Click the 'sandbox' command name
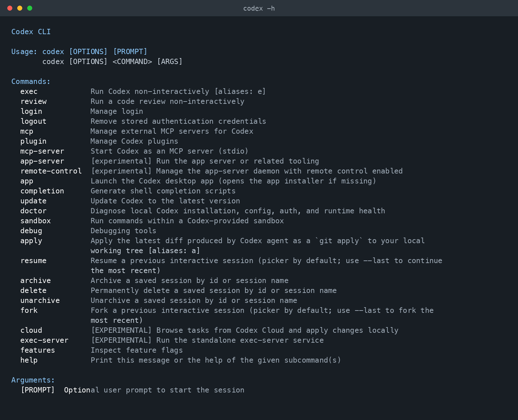 point(36,221)
